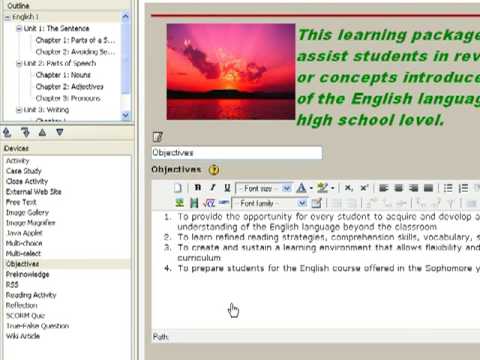The height and width of the screenshot is (360, 480).
Task: Add a Cloze Activity iDevice
Action: pyautogui.click(x=27, y=181)
